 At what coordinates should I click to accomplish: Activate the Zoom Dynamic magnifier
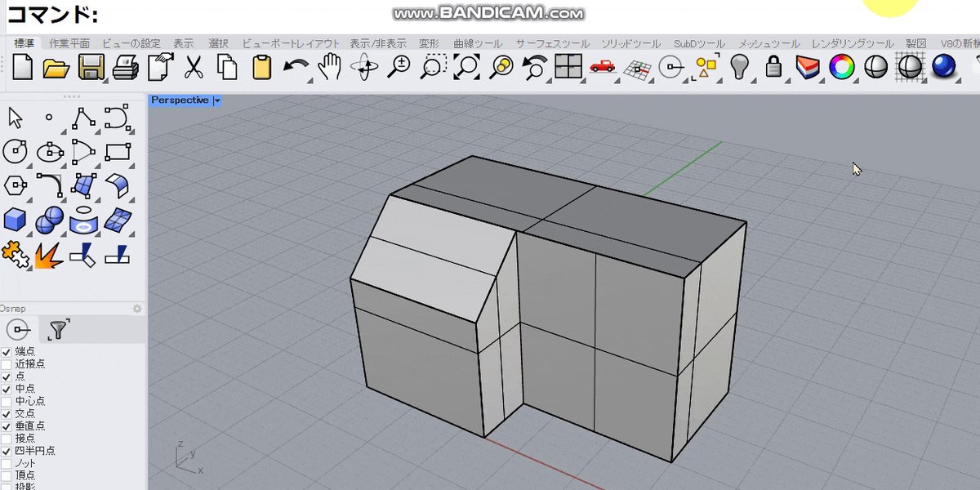pyautogui.click(x=400, y=67)
